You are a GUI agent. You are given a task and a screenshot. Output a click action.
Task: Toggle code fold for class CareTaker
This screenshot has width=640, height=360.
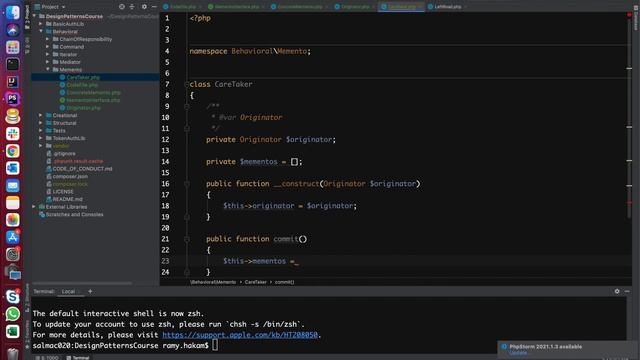click(x=187, y=84)
